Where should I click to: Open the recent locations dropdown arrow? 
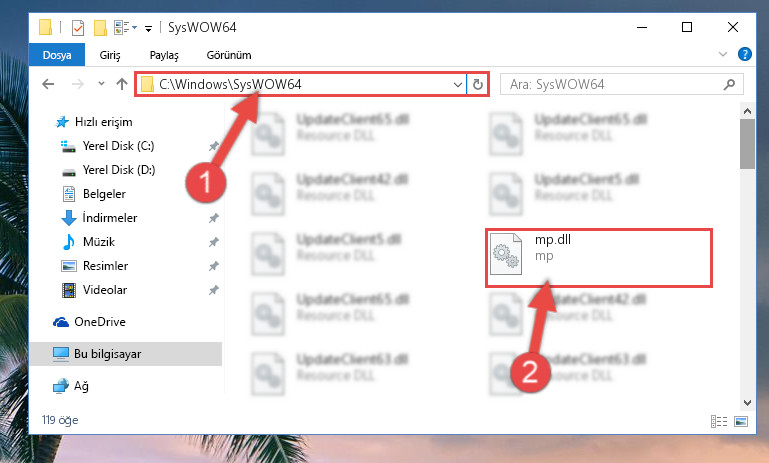coord(102,84)
